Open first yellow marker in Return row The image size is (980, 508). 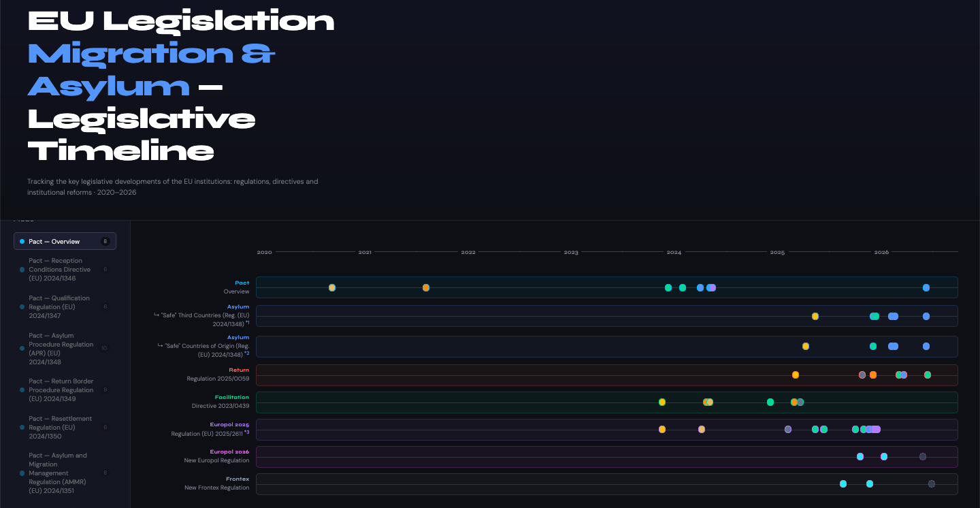796,375
